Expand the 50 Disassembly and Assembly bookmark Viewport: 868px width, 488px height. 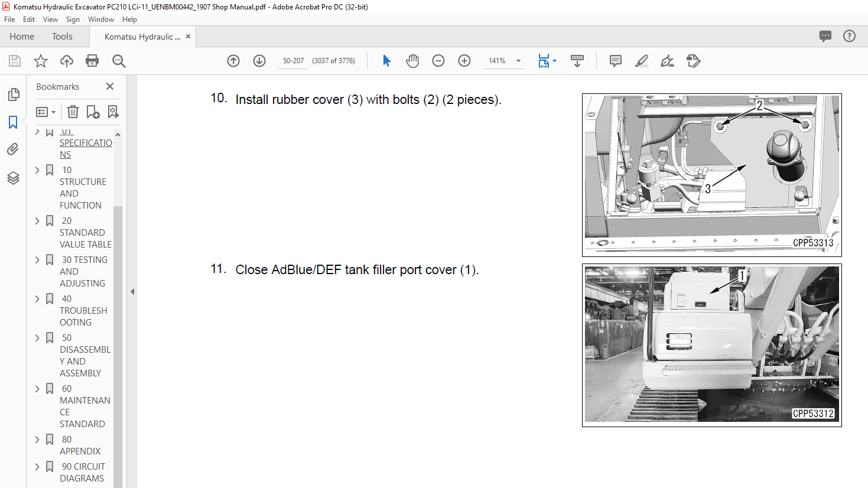[x=37, y=338]
